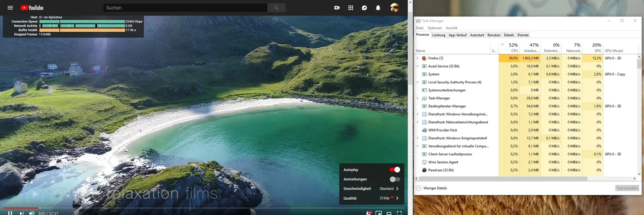Go to the YouTube home logo
Screen dimensions: 644x215
[x=32, y=8]
